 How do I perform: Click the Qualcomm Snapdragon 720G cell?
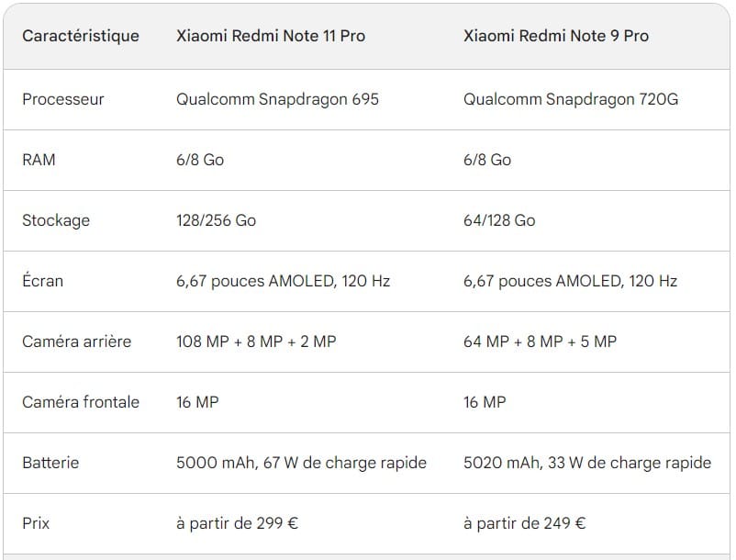[x=571, y=99]
